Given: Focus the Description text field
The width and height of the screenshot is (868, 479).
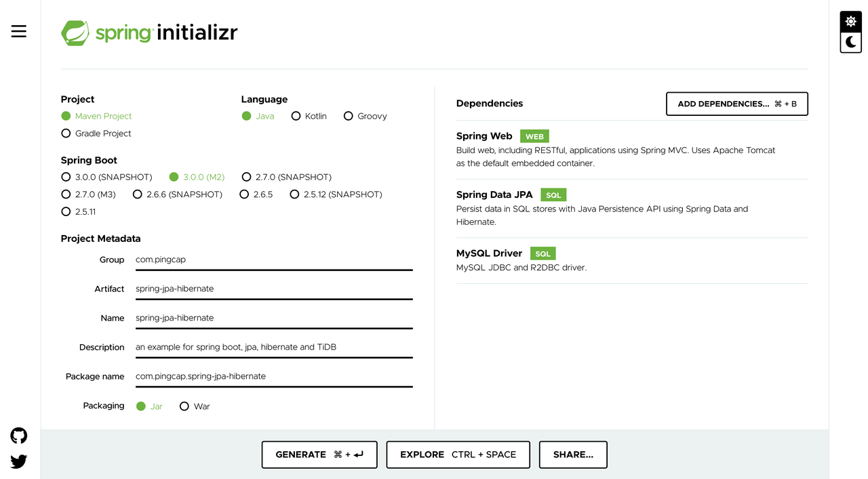Looking at the screenshot, I should point(274,347).
